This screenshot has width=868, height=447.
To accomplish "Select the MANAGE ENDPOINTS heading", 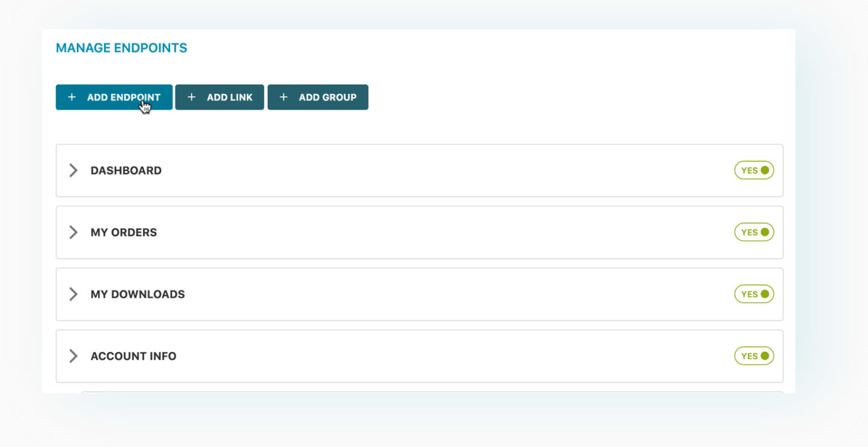I will click(121, 47).
